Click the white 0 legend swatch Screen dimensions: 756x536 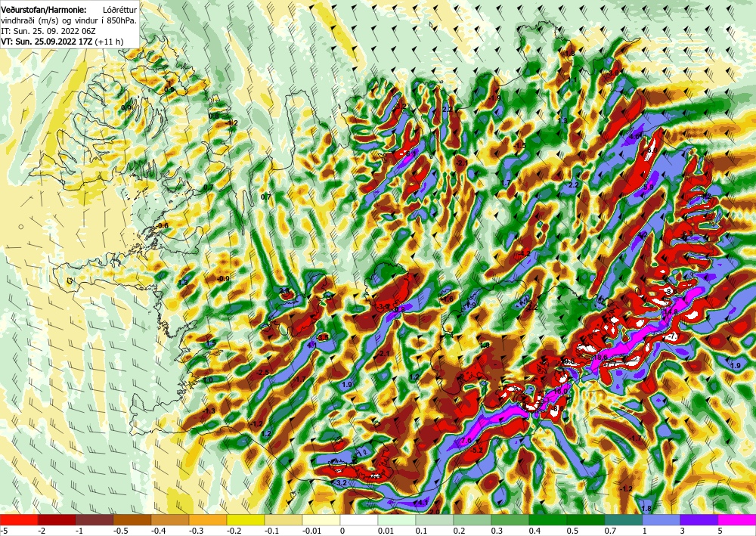tap(359, 520)
